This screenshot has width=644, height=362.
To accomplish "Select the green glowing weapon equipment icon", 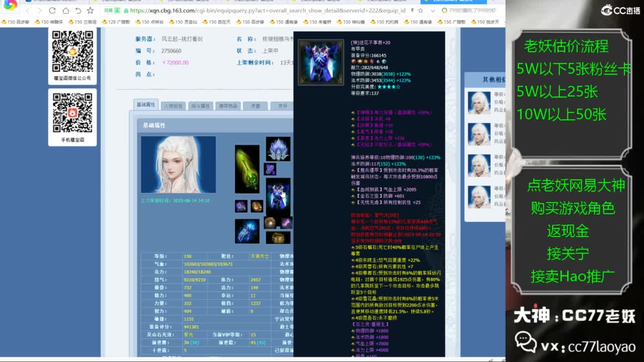I will tap(247, 169).
